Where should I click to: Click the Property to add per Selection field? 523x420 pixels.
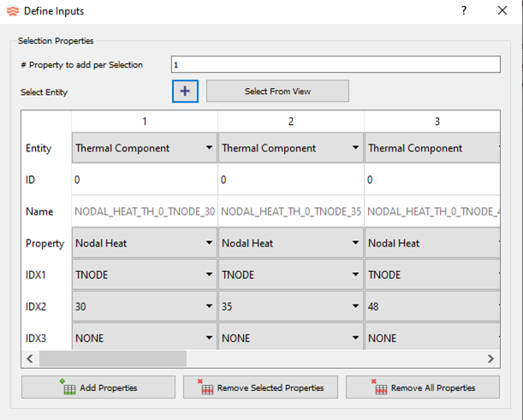pyautogui.click(x=335, y=65)
